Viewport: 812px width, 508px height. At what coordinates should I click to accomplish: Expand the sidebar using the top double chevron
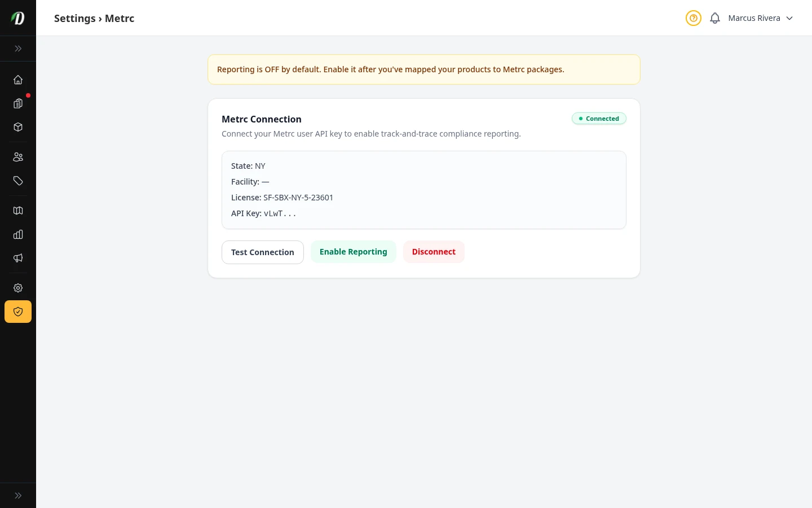[x=18, y=49]
